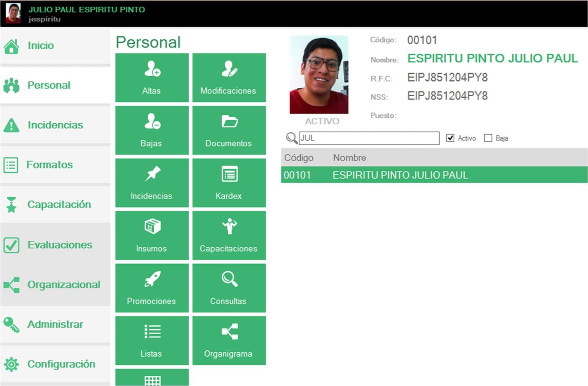Click the employee search field containing JUL
588x386 pixels.
point(368,138)
